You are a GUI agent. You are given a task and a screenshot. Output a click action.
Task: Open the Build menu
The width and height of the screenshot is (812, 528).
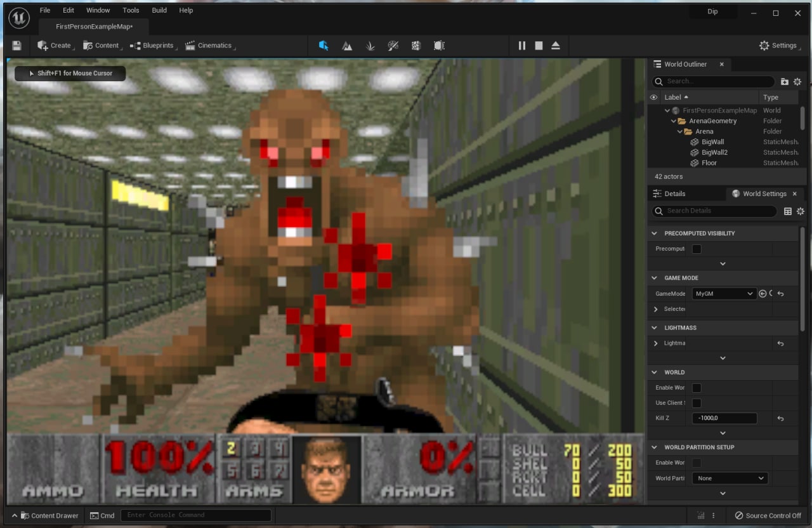[x=159, y=10]
